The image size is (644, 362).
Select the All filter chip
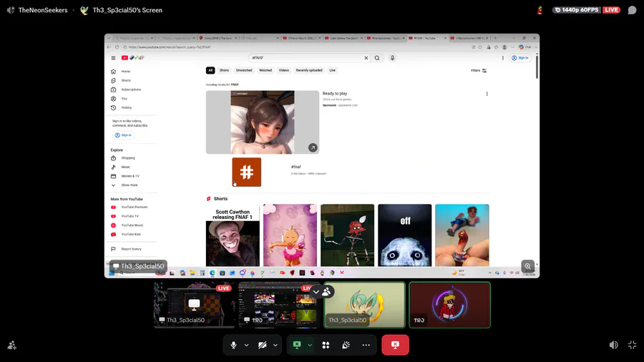tap(210, 70)
